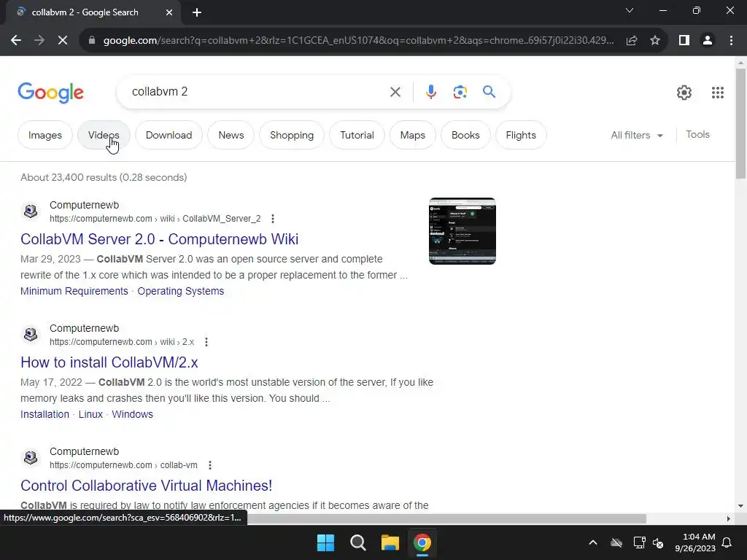The height and width of the screenshot is (560, 747).
Task: Select the Books filter
Action: point(465,135)
